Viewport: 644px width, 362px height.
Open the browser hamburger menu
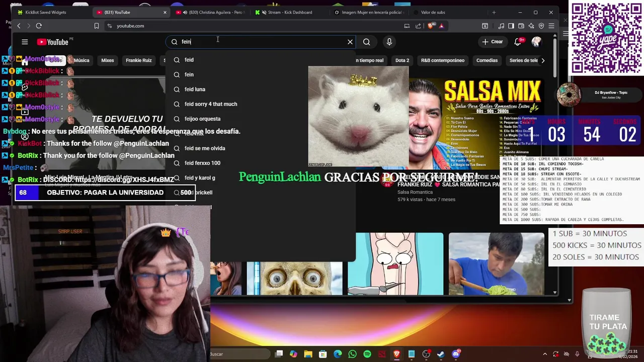click(x=552, y=26)
